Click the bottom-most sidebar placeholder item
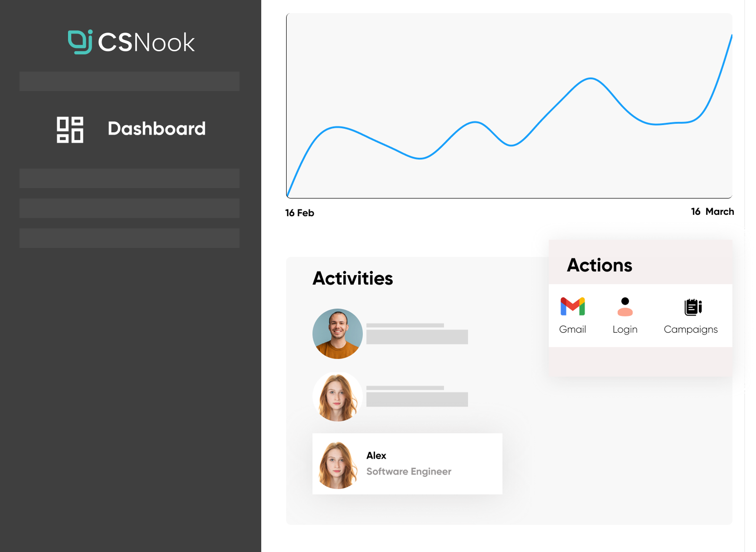This screenshot has height=552, width=756. point(129,238)
